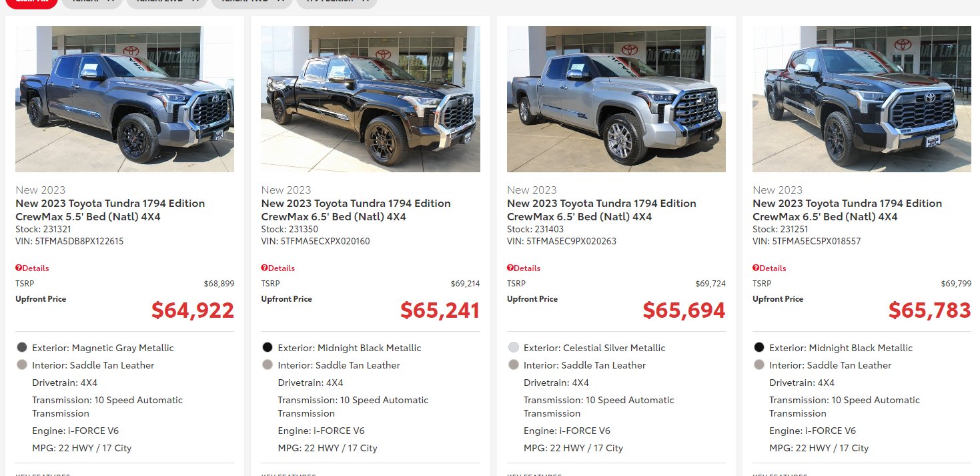Open the silver Tundra truck photo
This screenshot has width=980, height=476.
(x=616, y=99)
